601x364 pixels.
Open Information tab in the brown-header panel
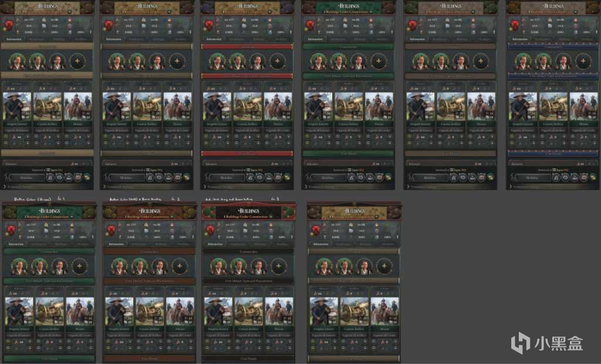coord(116,244)
